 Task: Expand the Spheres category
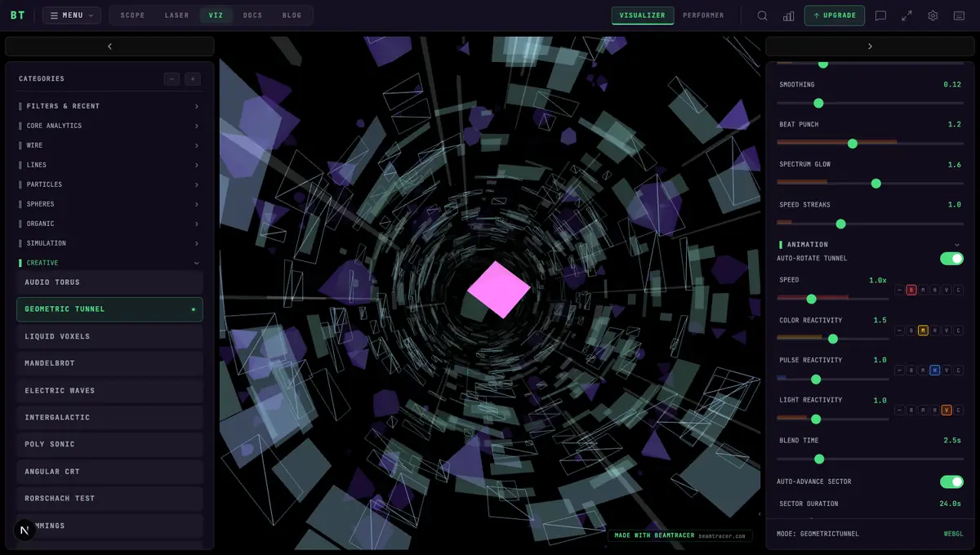[109, 204]
